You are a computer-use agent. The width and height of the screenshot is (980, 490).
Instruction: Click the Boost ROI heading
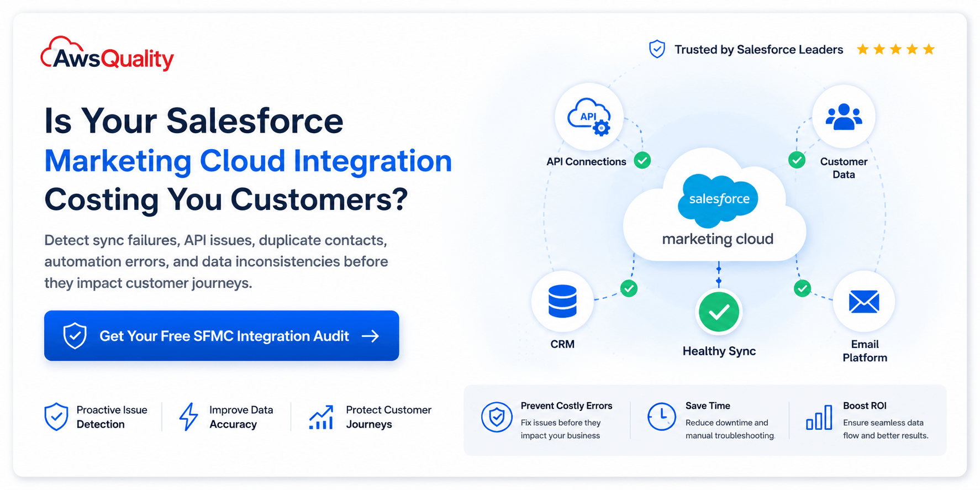[865, 406]
